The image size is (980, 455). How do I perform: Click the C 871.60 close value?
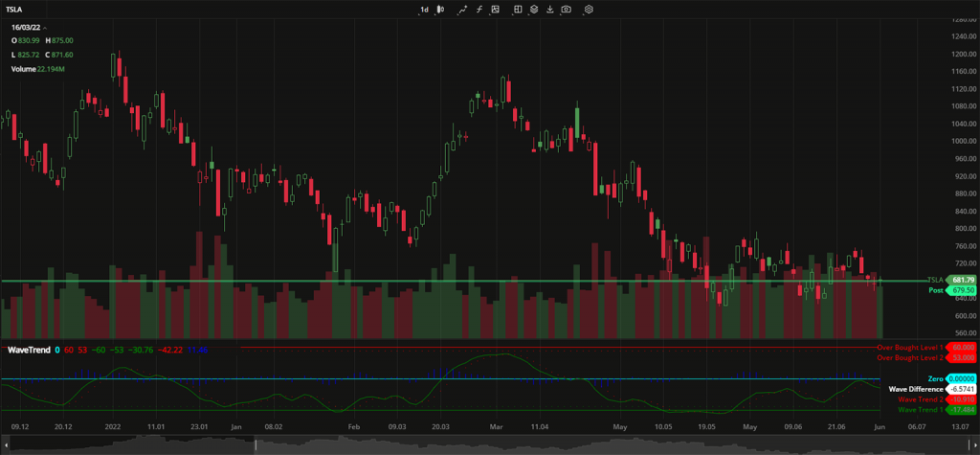click(59, 55)
